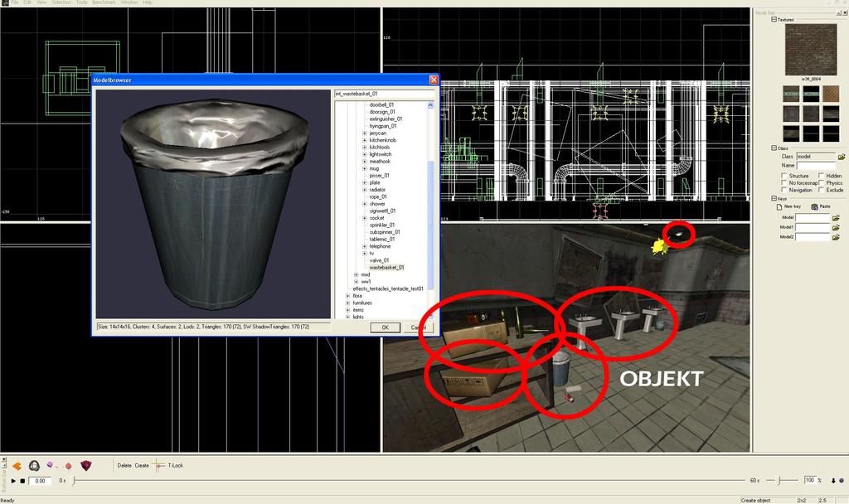Expand the jerrycan tree node
This screenshot has height=504, width=849.
(x=365, y=133)
